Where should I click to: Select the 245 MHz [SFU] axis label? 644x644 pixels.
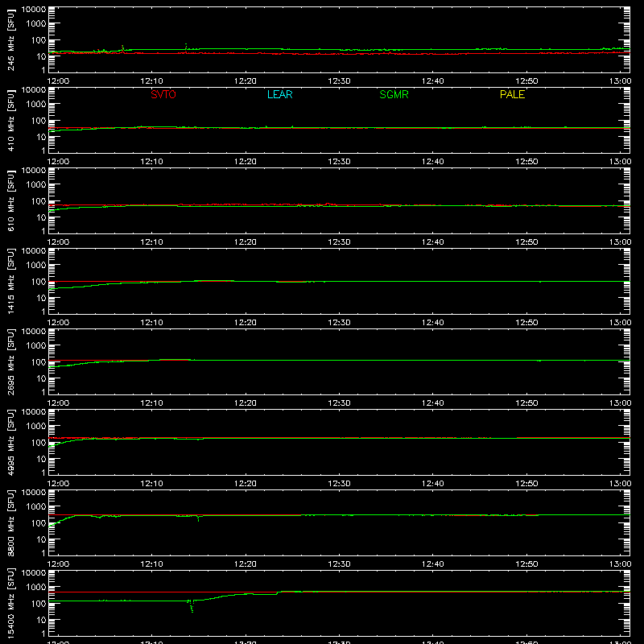tap(10, 39)
